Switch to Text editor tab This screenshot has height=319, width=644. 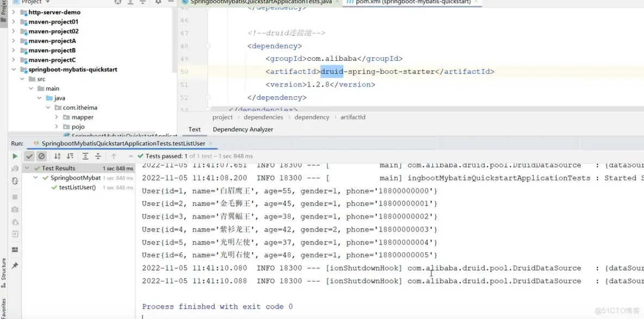point(194,129)
